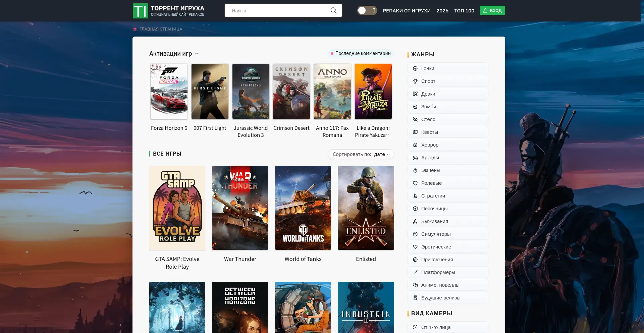
Task: Click the Ролевые shield icon
Action: pos(415,183)
